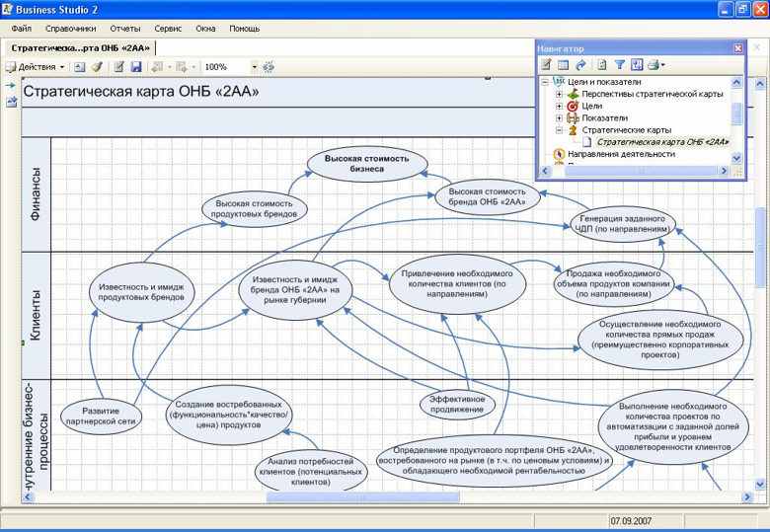Click Navigator table grid icon
This screenshot has height=532, width=770.
(x=564, y=65)
